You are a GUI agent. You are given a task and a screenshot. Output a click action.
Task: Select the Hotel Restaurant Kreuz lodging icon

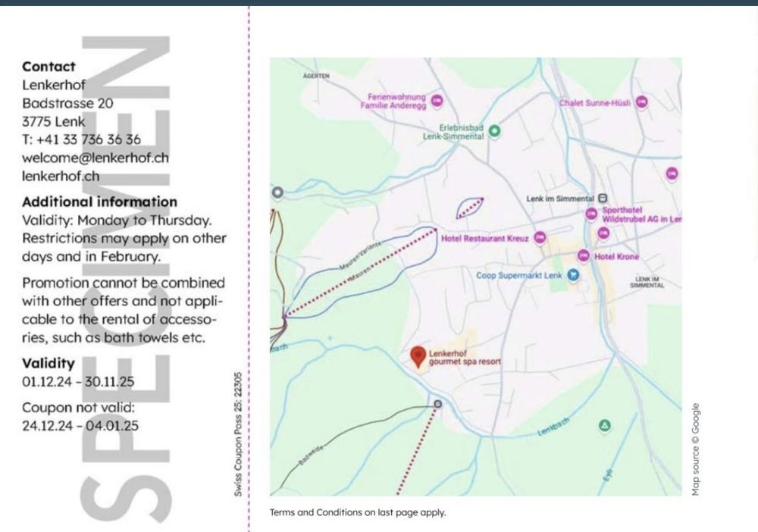click(x=540, y=238)
